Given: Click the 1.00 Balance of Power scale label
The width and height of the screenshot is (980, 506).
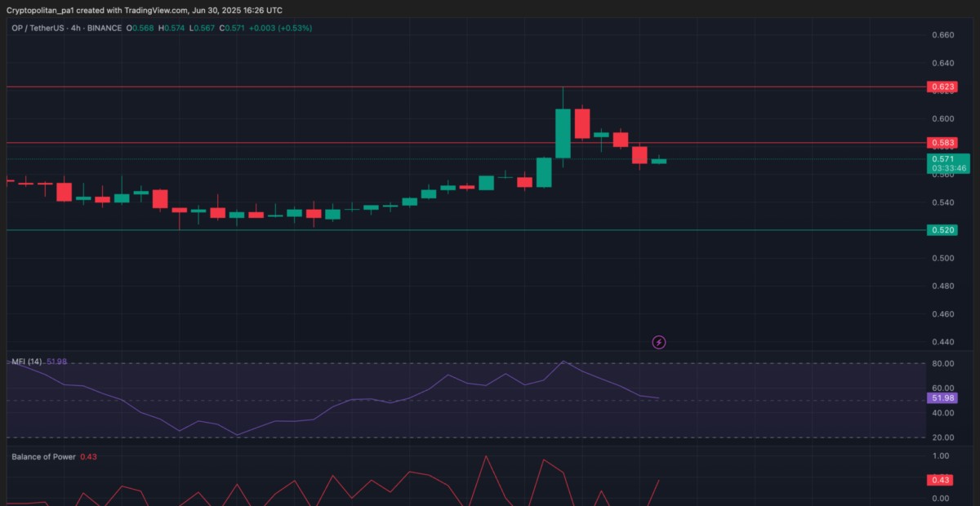Looking at the screenshot, I should click(x=941, y=456).
